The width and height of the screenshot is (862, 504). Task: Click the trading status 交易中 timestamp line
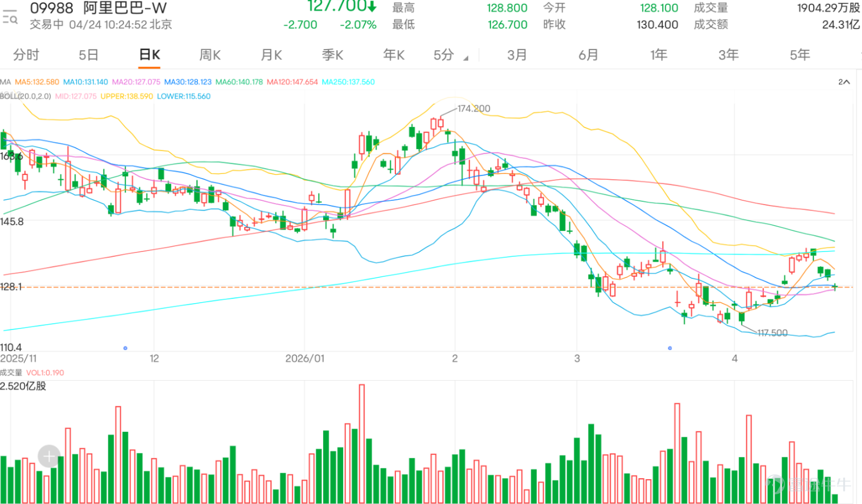pos(101,24)
